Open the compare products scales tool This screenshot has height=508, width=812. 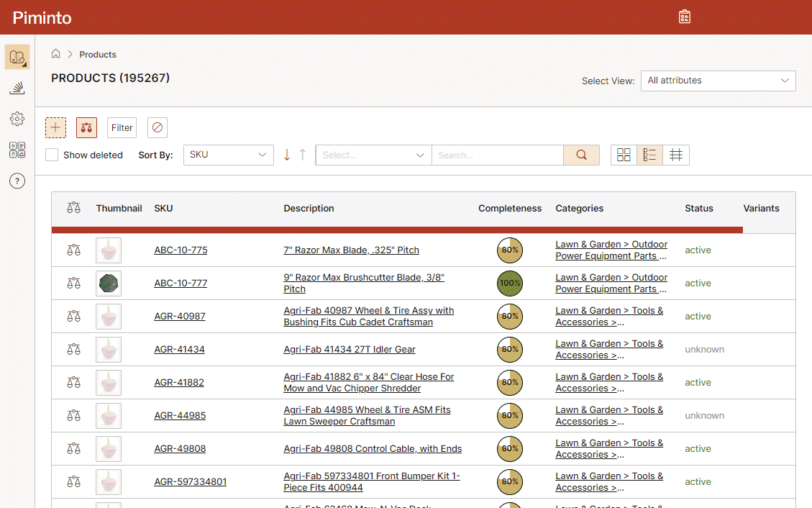(x=86, y=127)
